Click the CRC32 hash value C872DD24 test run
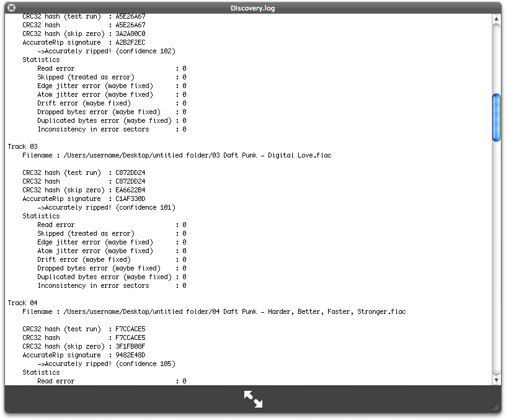The image size is (506, 420). (130, 172)
